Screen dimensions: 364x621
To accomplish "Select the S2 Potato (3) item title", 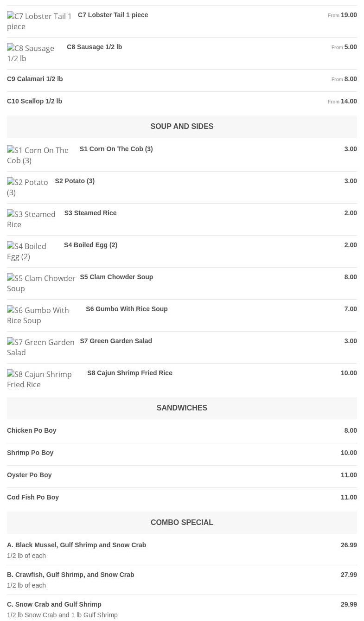I will pyautogui.click(x=75, y=181).
